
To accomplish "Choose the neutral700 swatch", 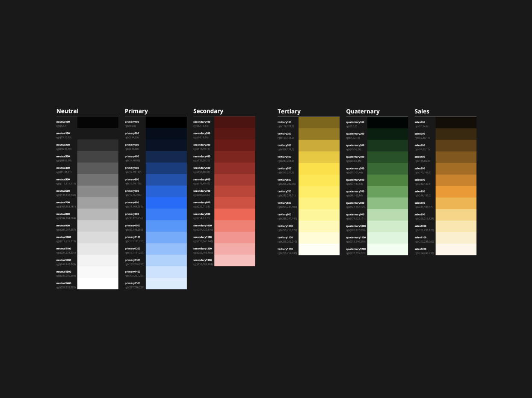I will click(98, 203).
